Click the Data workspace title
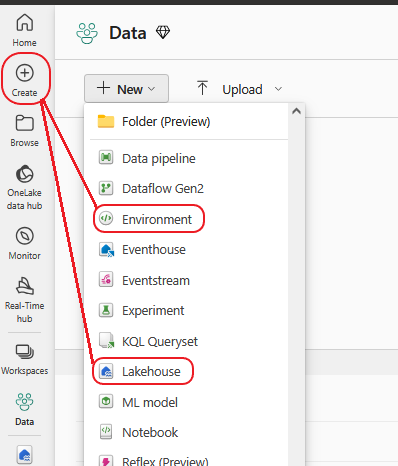The image size is (398, 466). (128, 33)
